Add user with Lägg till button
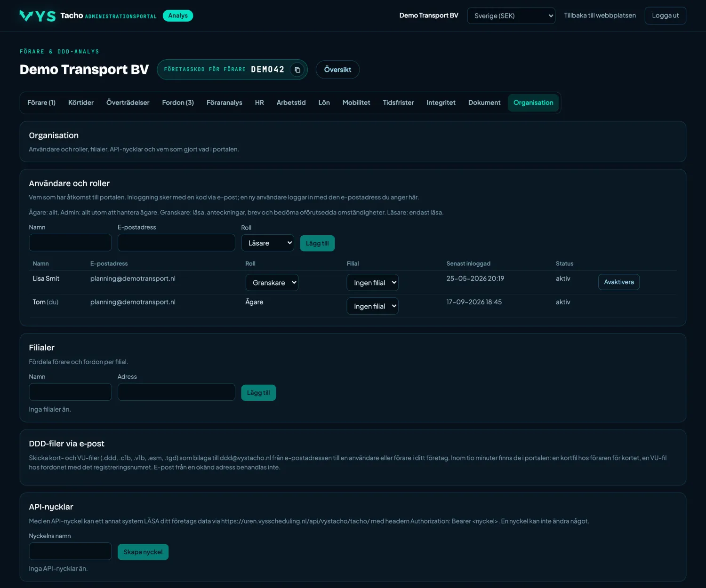 click(x=317, y=243)
